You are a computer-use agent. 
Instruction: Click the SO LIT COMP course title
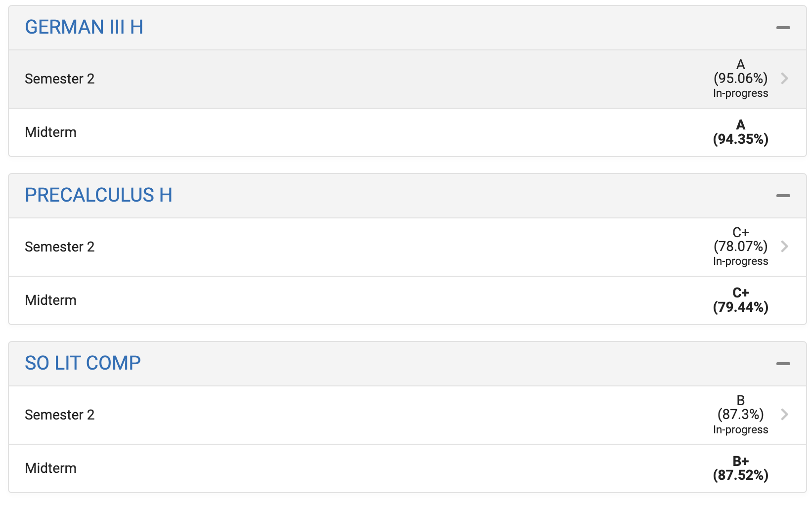click(x=83, y=363)
